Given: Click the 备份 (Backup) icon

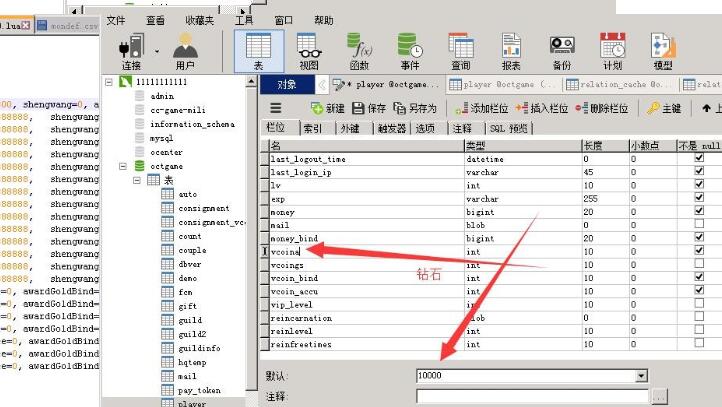Looking at the screenshot, I should (x=562, y=49).
